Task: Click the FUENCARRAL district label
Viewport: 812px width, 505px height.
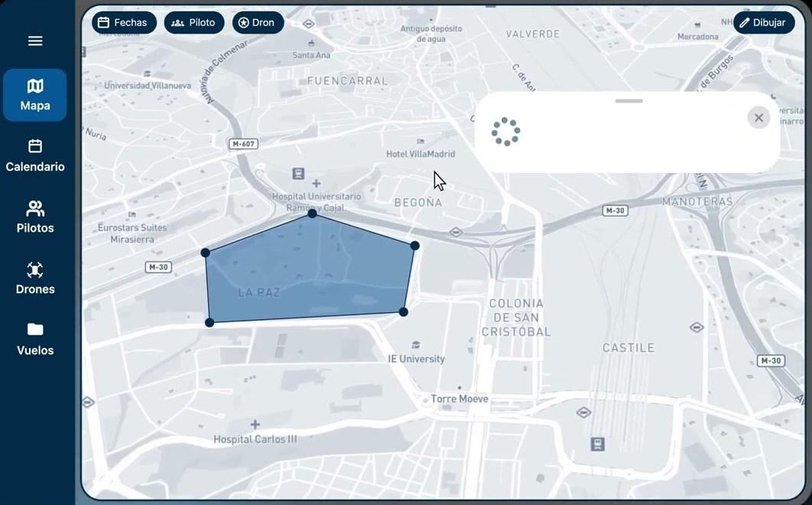Action: pos(347,81)
